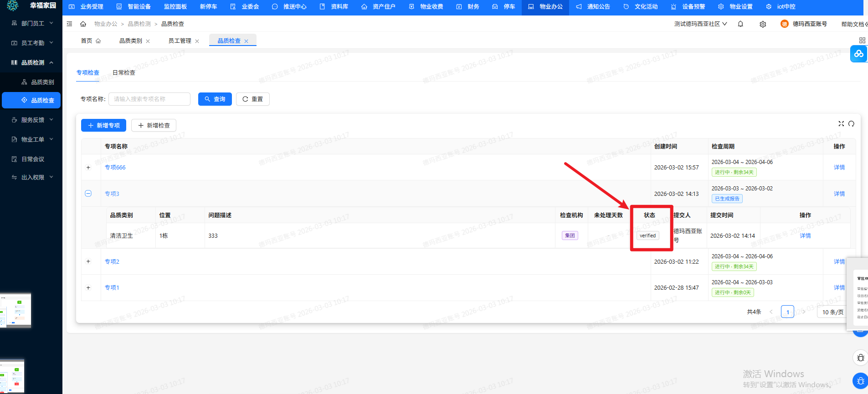Click the 专项名称 search input field
This screenshot has height=394, width=868.
click(149, 99)
